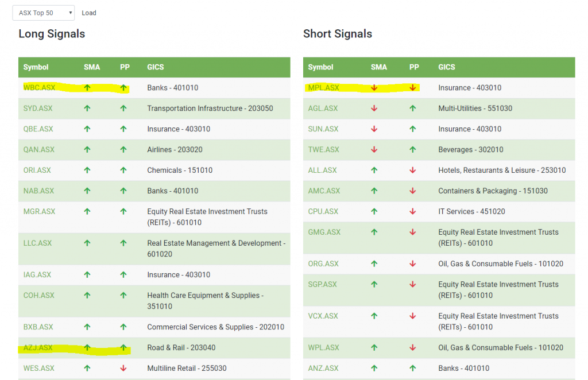Open the LLC.ASX symbol link
Image resolution: width=588 pixels, height=380 pixels.
coord(37,243)
